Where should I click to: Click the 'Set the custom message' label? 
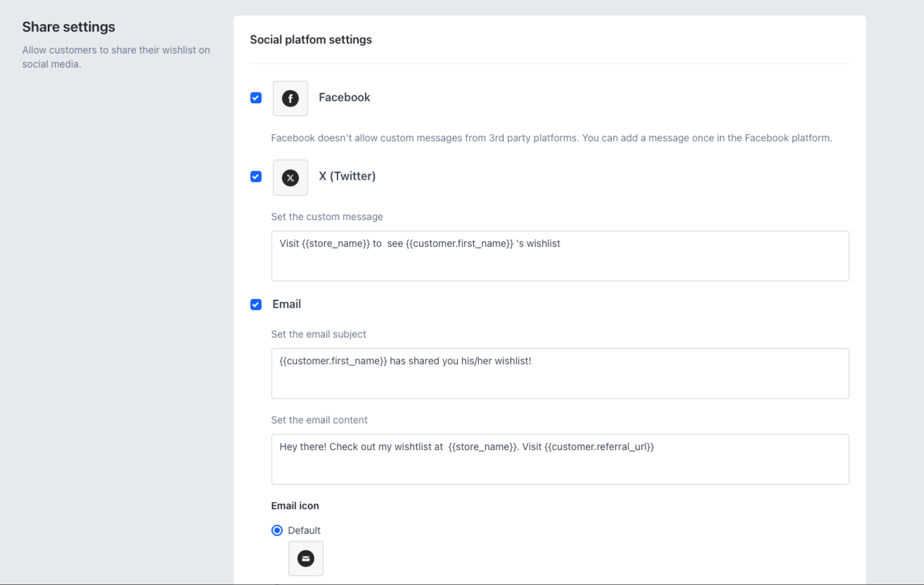point(327,217)
